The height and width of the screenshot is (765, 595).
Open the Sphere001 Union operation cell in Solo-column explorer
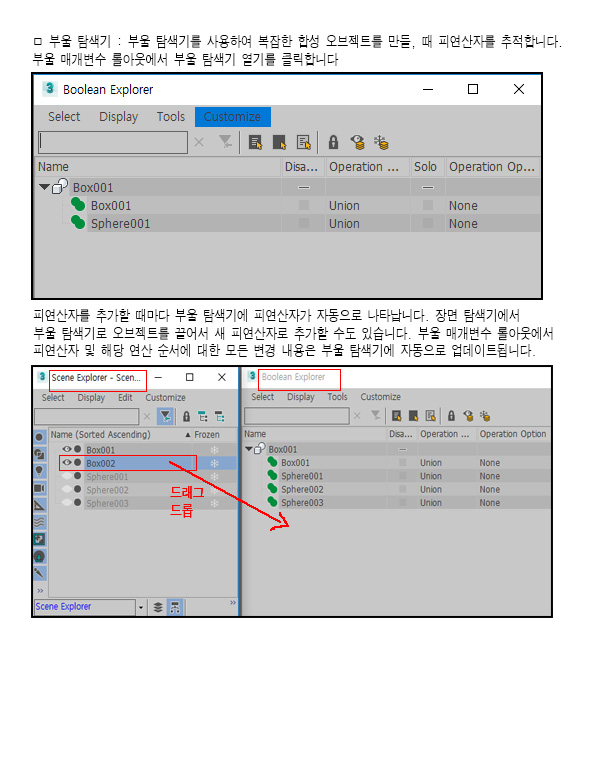click(368, 223)
